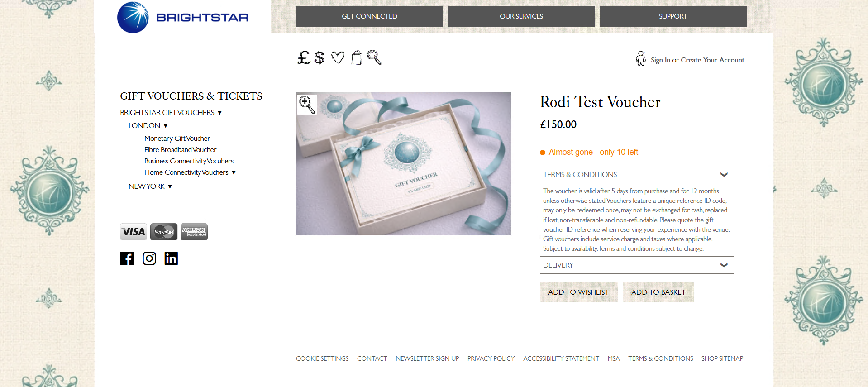The width and height of the screenshot is (868, 387).
Task: Zoom into the product image
Action: pyautogui.click(x=307, y=104)
